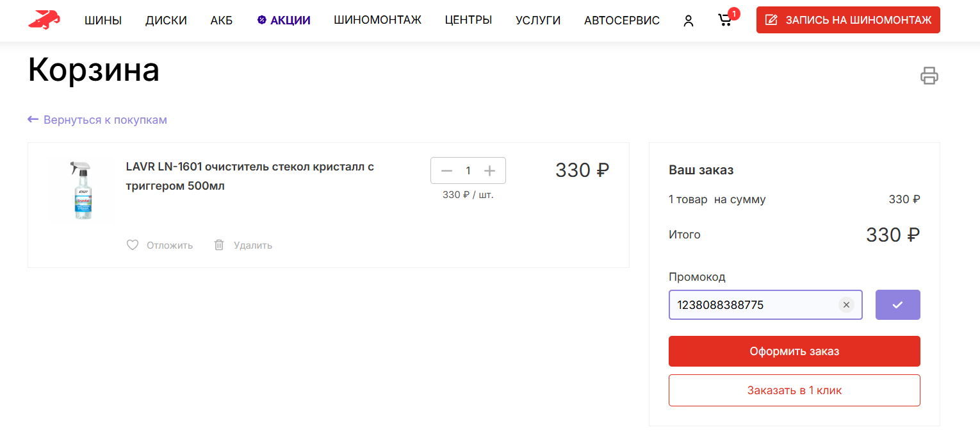This screenshot has width=980, height=432.
Task: Click the 1 товар на сумму text
Action: pos(717,199)
